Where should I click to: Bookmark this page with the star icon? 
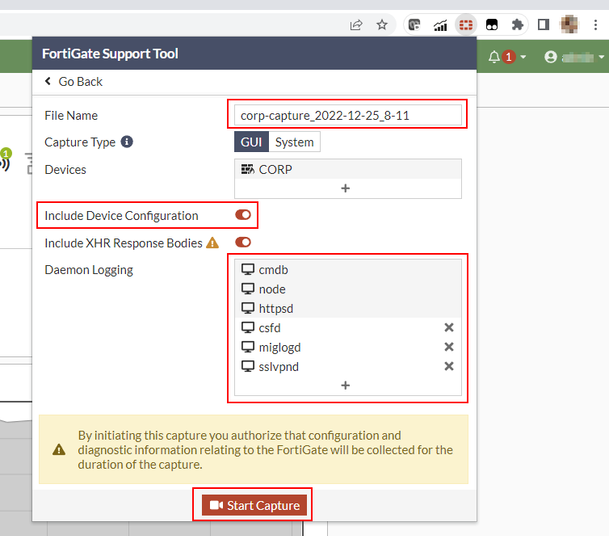[x=382, y=25]
